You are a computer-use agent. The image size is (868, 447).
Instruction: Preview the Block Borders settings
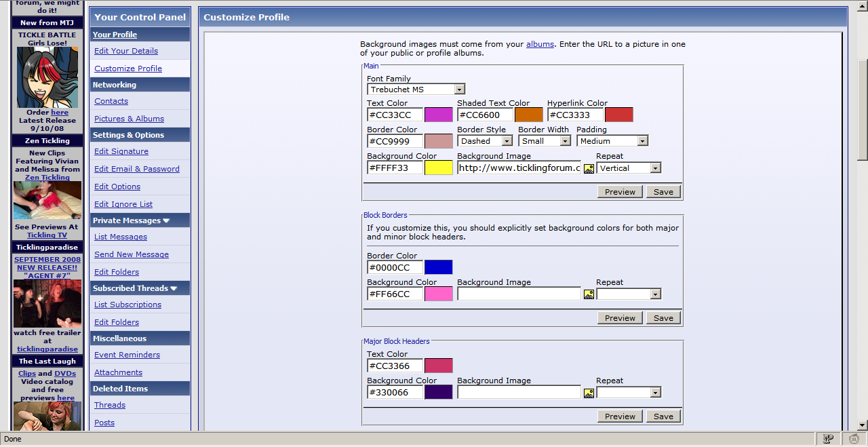pyautogui.click(x=620, y=318)
